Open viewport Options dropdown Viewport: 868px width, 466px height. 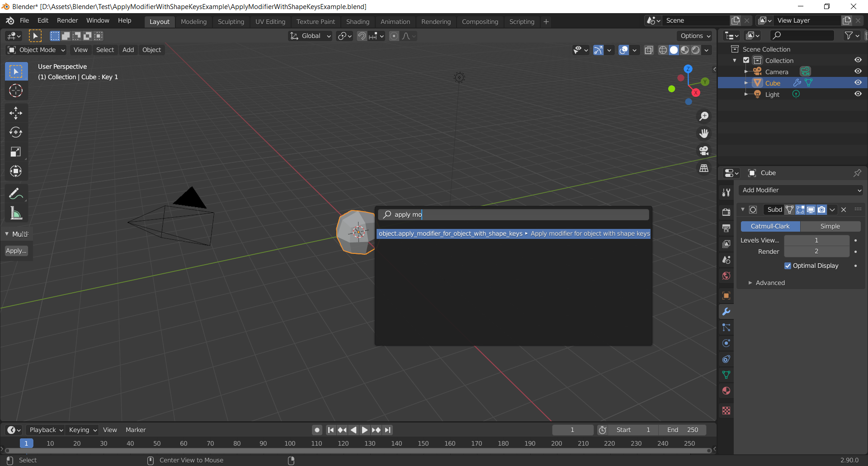tap(695, 36)
